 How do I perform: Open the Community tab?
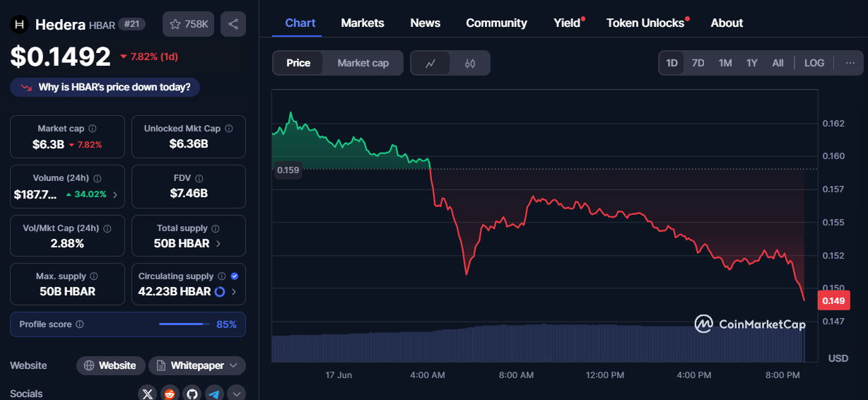point(496,23)
